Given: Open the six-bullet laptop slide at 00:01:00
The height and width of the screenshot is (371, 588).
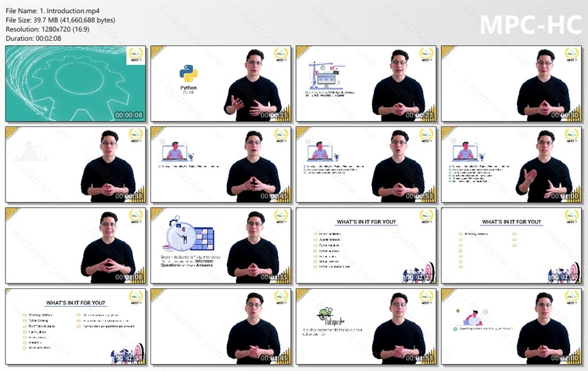Looking at the screenshot, I should point(511,165).
